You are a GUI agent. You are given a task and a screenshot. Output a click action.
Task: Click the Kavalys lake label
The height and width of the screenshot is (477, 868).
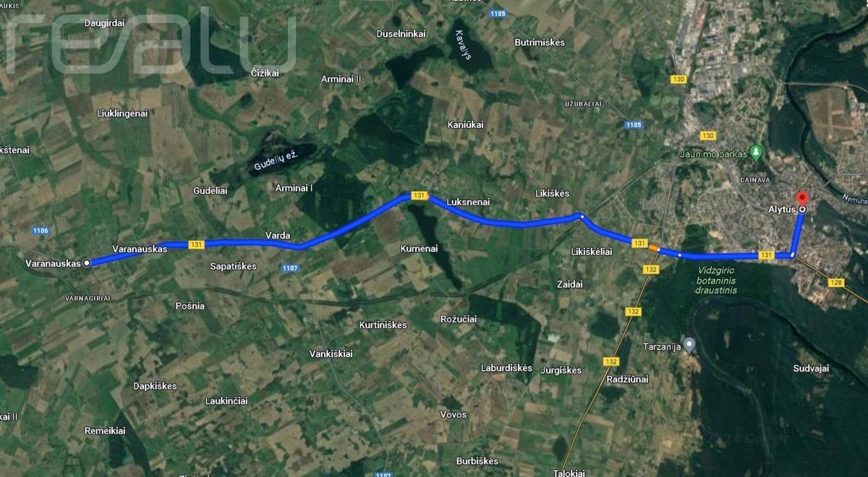tap(463, 44)
